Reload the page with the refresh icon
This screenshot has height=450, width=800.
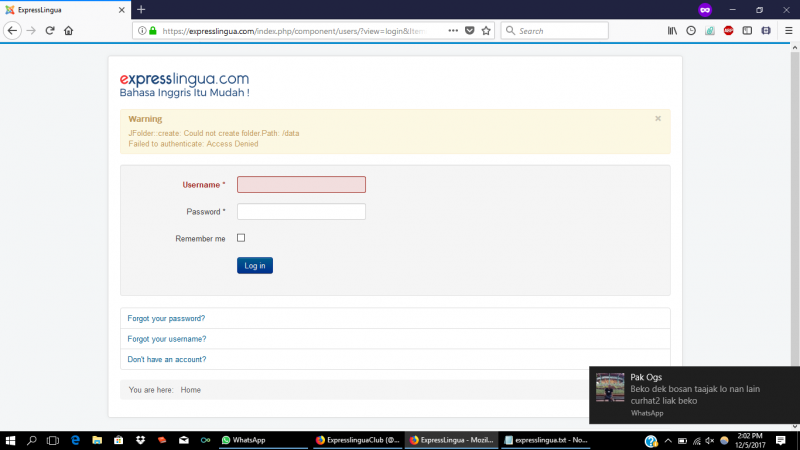tap(49, 31)
